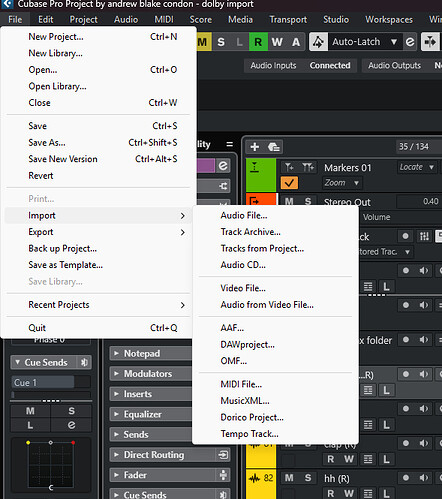The height and width of the screenshot is (499, 442).
Task: Toggle the yellow global Mute button
Action: [x=202, y=42]
